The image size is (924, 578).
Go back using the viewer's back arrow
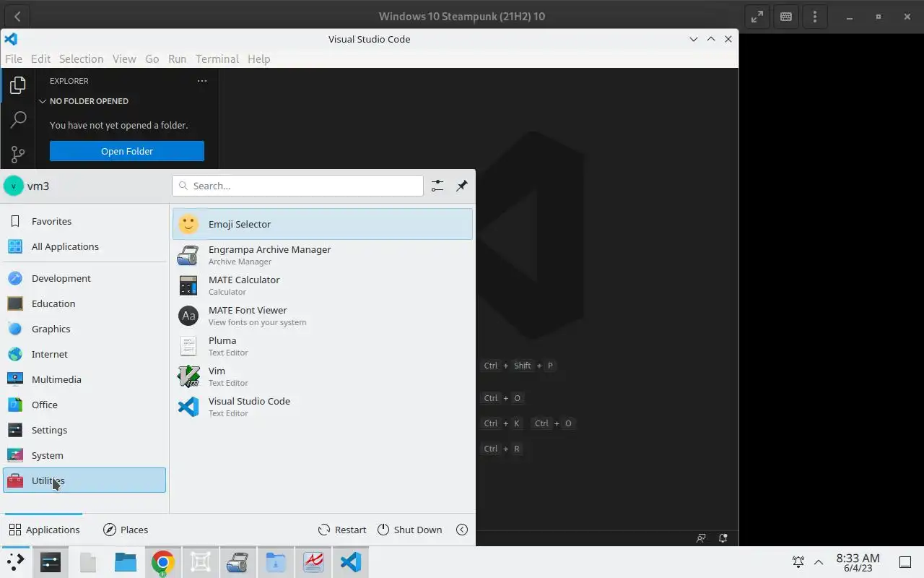[x=17, y=16]
